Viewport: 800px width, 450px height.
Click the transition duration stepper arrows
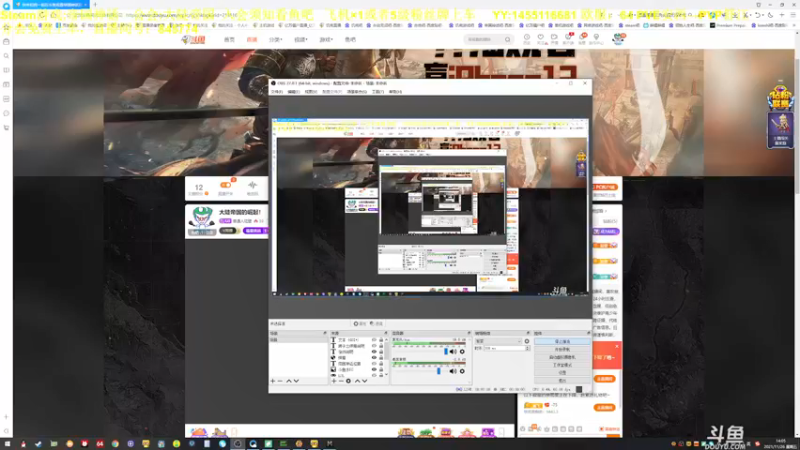tap(527, 348)
